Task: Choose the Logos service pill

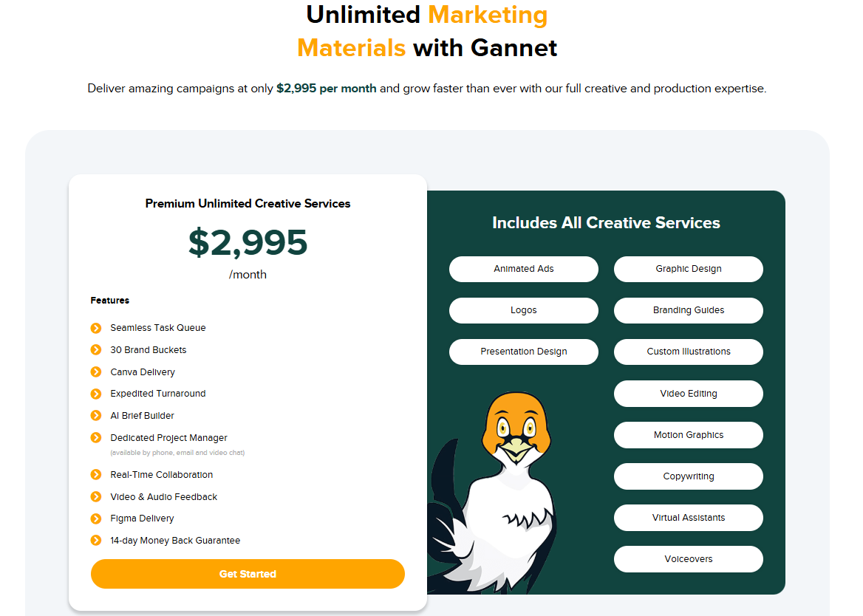Action: [x=523, y=310]
